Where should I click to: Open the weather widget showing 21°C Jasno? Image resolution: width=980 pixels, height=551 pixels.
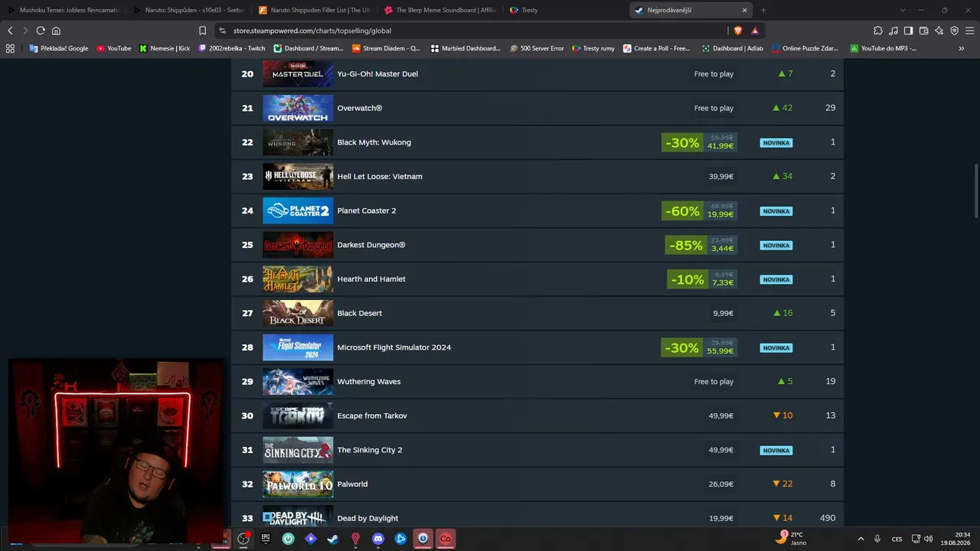[792, 538]
